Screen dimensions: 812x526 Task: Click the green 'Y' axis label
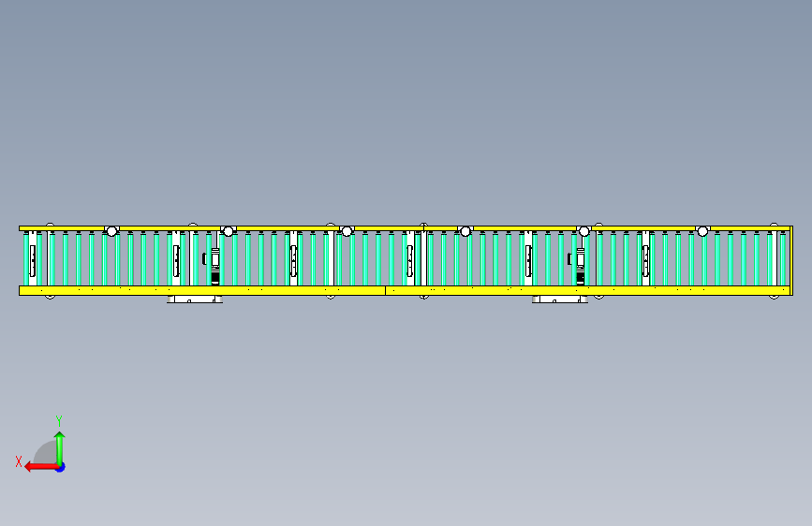coord(59,420)
